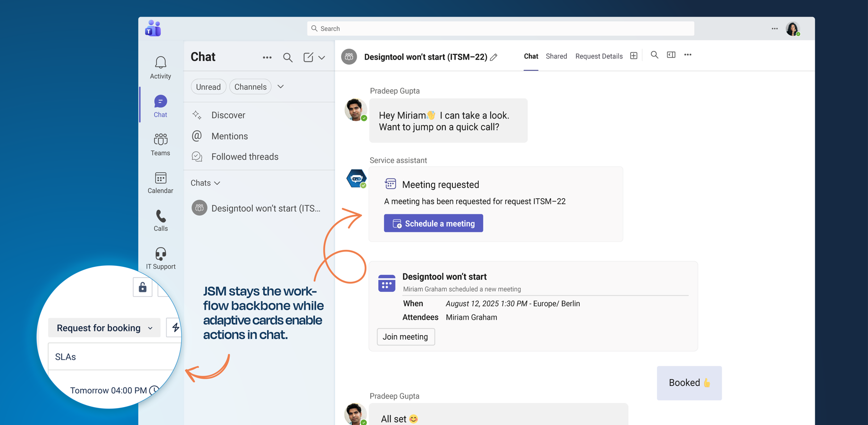
Task: Open the Request for booking dropdown
Action: point(103,327)
